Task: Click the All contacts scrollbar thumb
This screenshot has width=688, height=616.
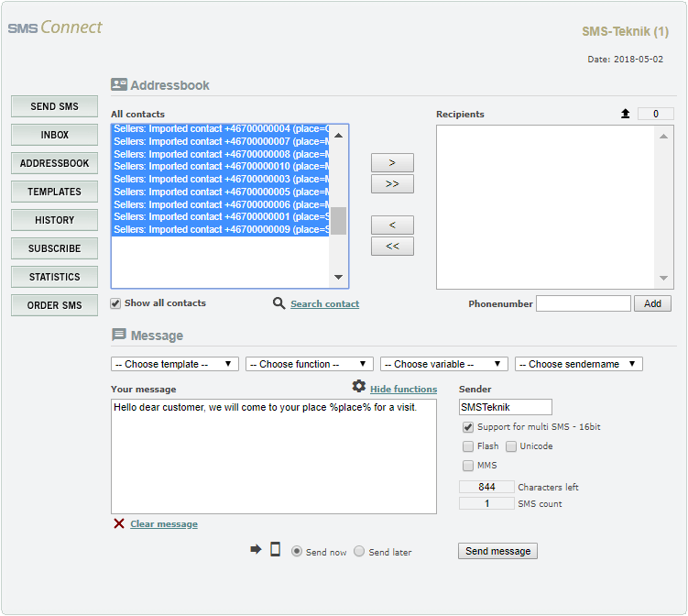Action: (338, 221)
